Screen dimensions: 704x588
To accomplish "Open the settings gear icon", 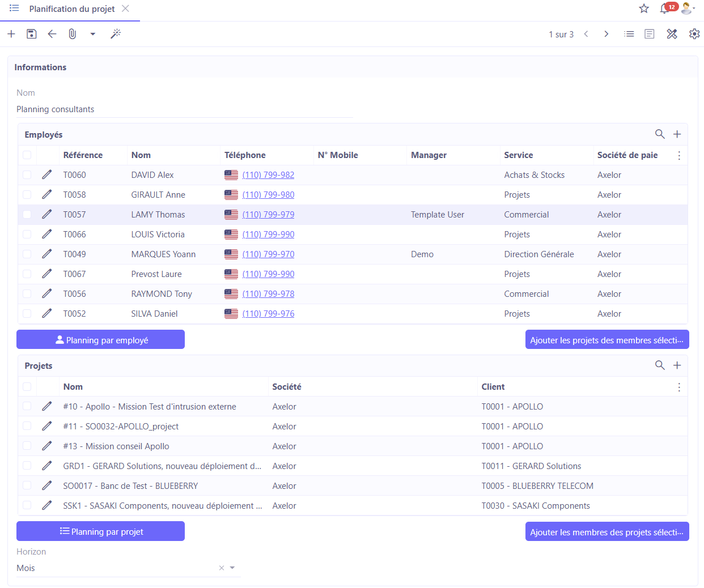I will (x=694, y=34).
